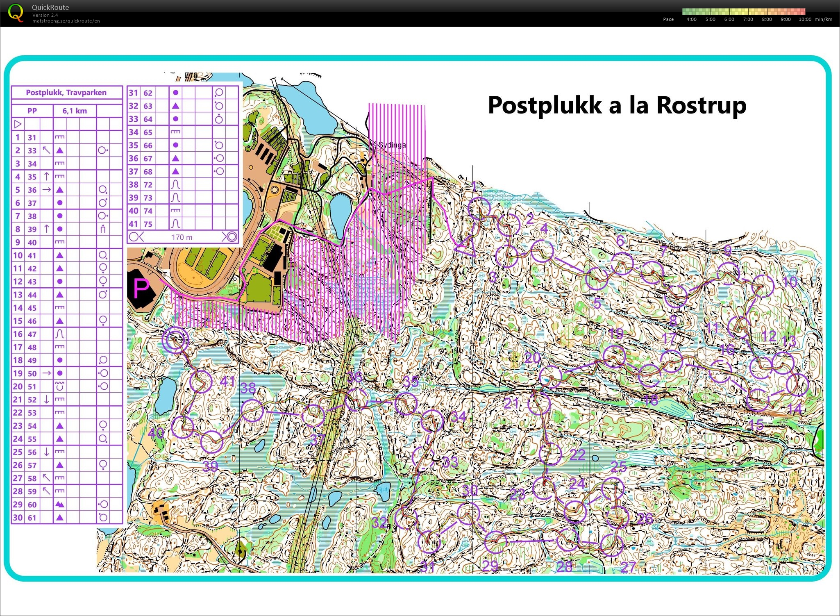Image resolution: width=840 pixels, height=616 pixels.
Task: Click control code 75 in description row 41
Action: coord(148,224)
